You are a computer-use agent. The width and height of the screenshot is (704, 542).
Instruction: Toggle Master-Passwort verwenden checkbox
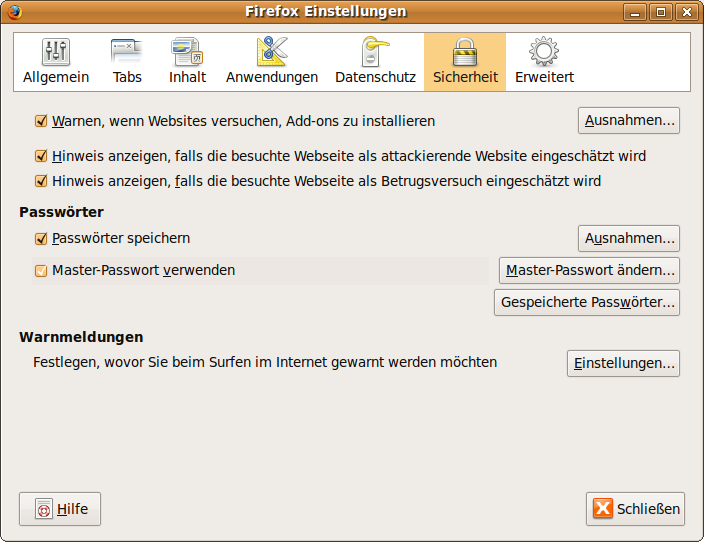coord(41,271)
